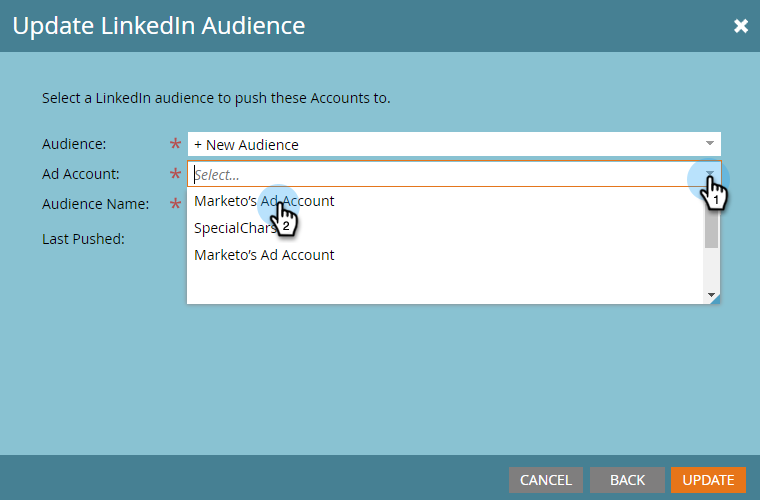
Task: Click the list's scroll down arrow
Action: (711, 296)
